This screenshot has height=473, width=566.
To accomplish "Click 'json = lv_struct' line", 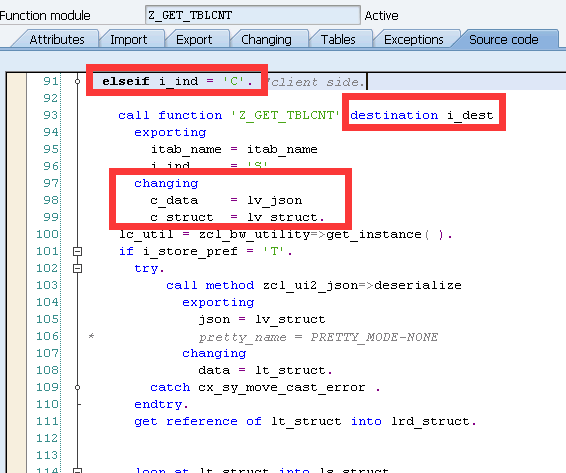I will [x=262, y=319].
